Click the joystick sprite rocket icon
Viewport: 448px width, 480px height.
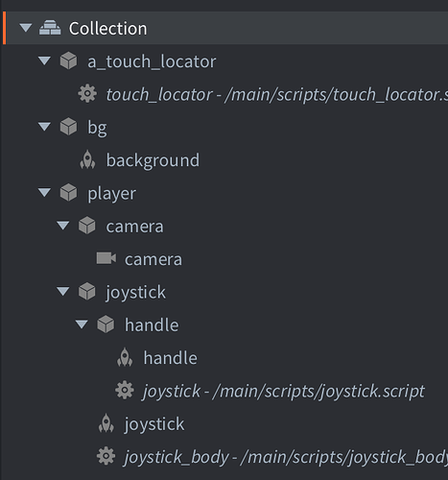106,423
